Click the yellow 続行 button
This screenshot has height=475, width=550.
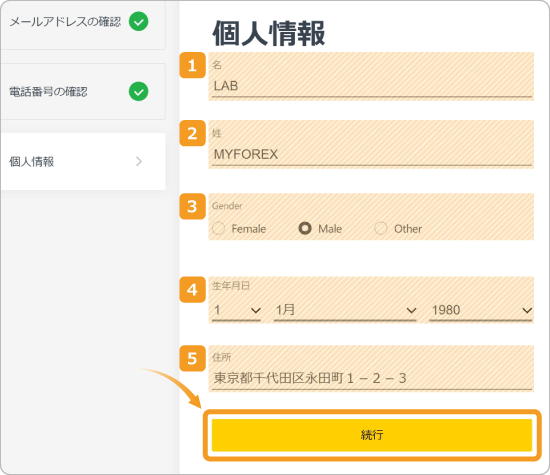coord(372,435)
